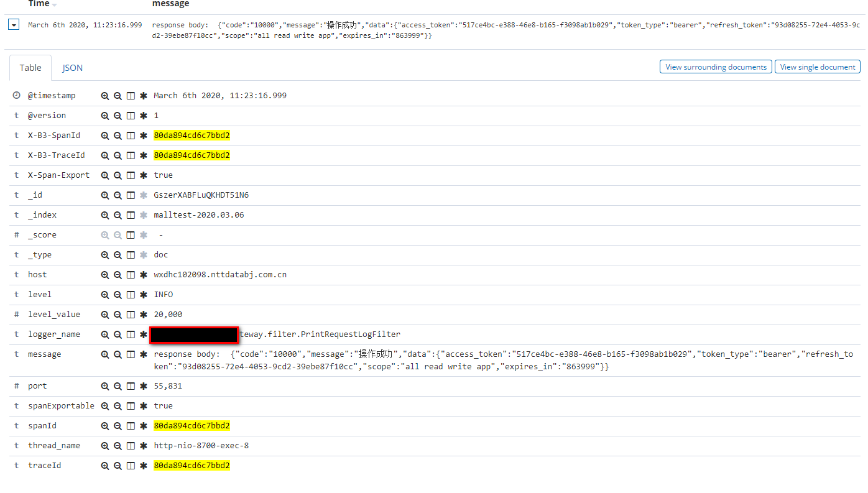Toggle the logger_name column in the table

(x=131, y=334)
